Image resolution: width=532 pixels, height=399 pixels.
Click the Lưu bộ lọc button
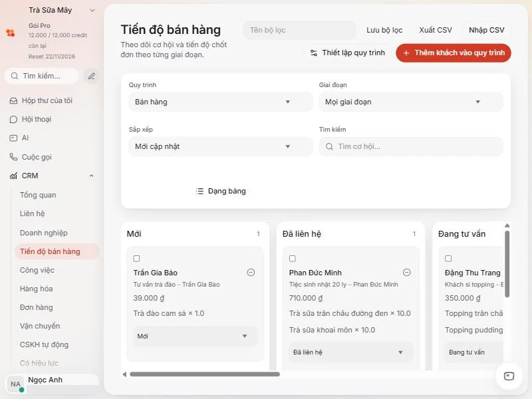(384, 30)
